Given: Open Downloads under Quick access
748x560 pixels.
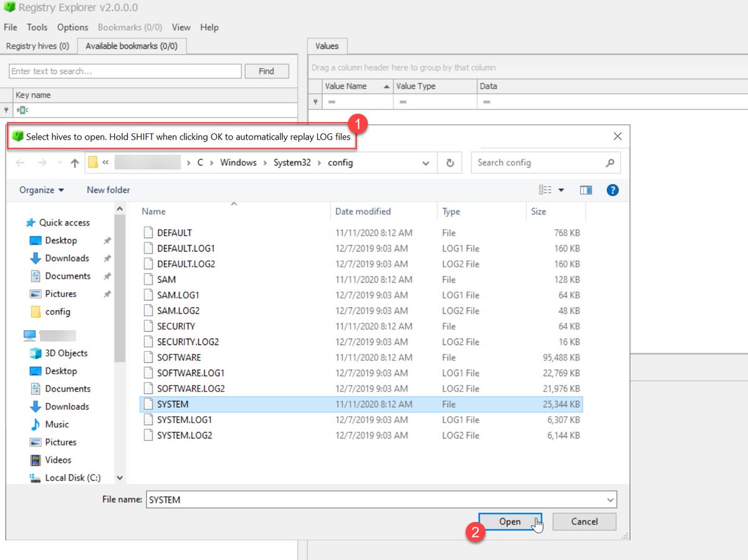Looking at the screenshot, I should pos(67,258).
